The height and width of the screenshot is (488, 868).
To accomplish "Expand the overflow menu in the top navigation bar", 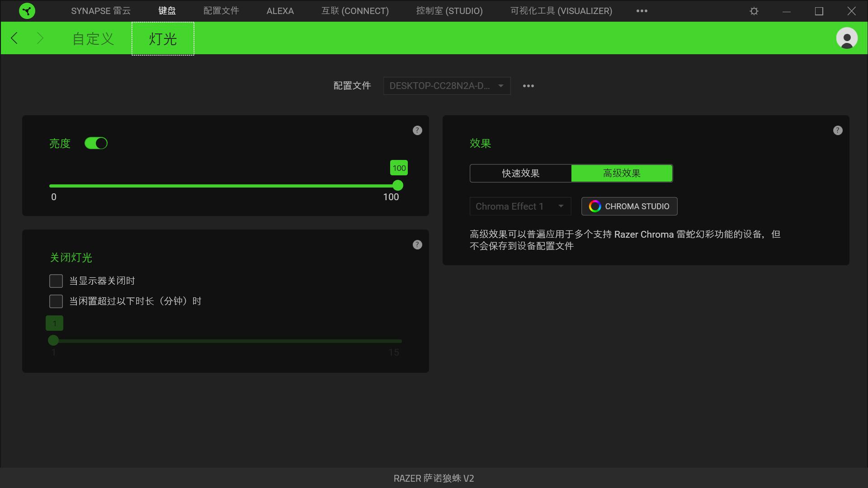I will click(642, 10).
